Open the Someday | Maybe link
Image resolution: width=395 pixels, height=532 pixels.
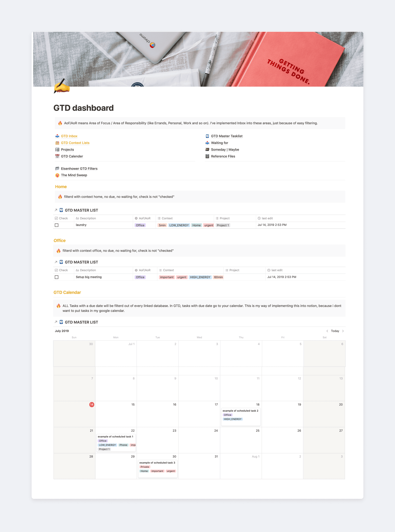point(225,149)
